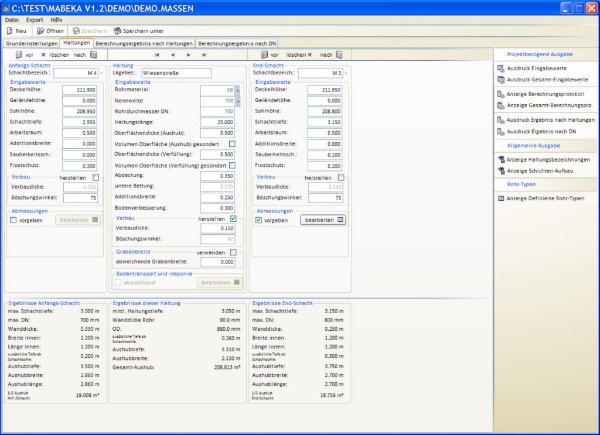Click Anfangs-Schacht 'bearbeiten' button
Screen dimensions: 600x435
(78, 220)
